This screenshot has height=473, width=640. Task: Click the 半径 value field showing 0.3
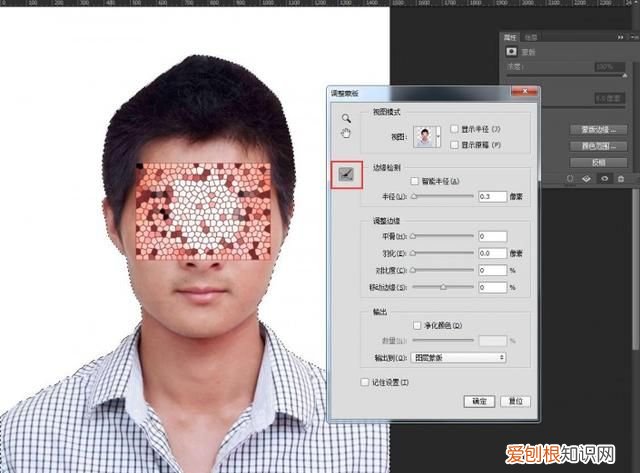pyautogui.click(x=492, y=196)
